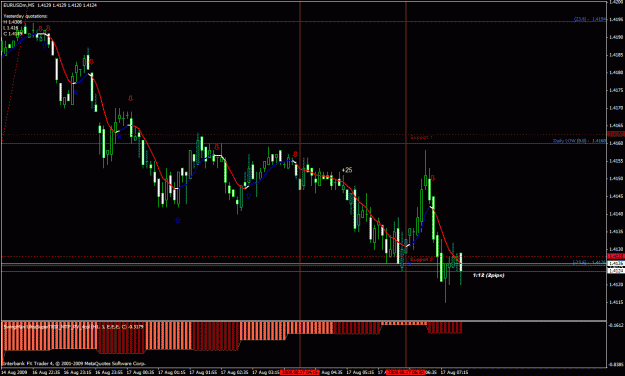Click the red sell arrow beside the last spike

click(x=433, y=178)
